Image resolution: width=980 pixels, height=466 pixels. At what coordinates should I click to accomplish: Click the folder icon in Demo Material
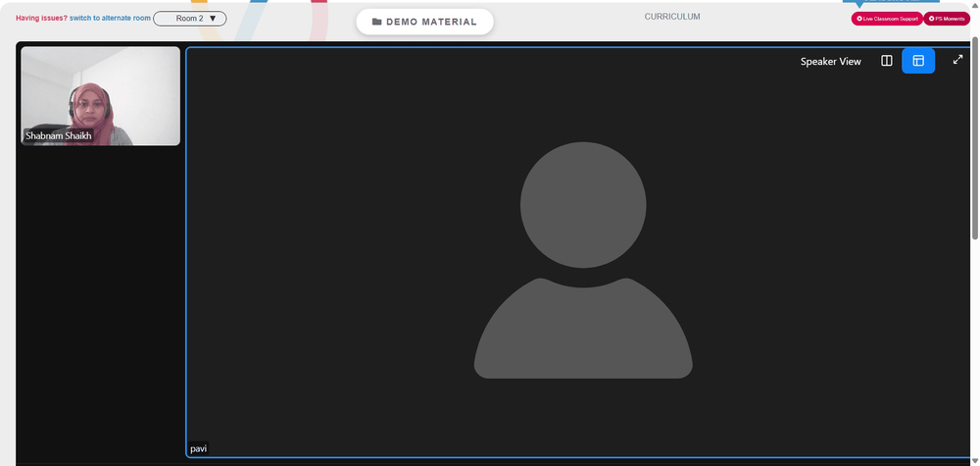[377, 22]
